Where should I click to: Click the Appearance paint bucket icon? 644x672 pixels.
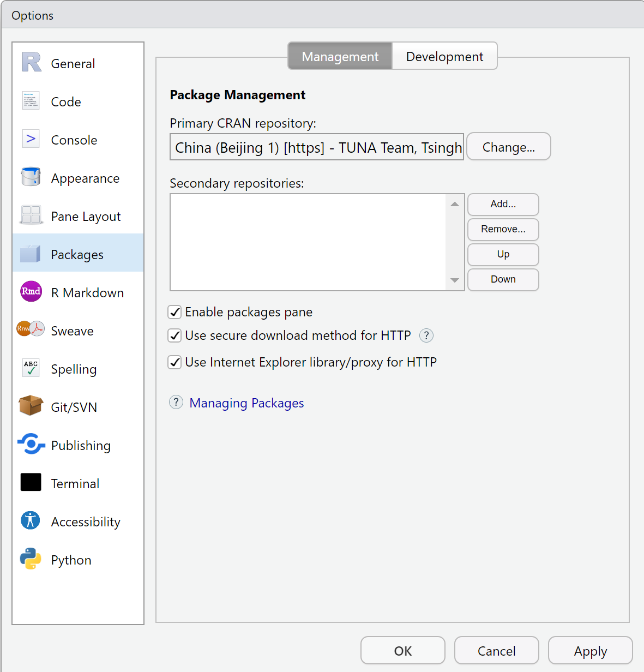[x=31, y=177]
